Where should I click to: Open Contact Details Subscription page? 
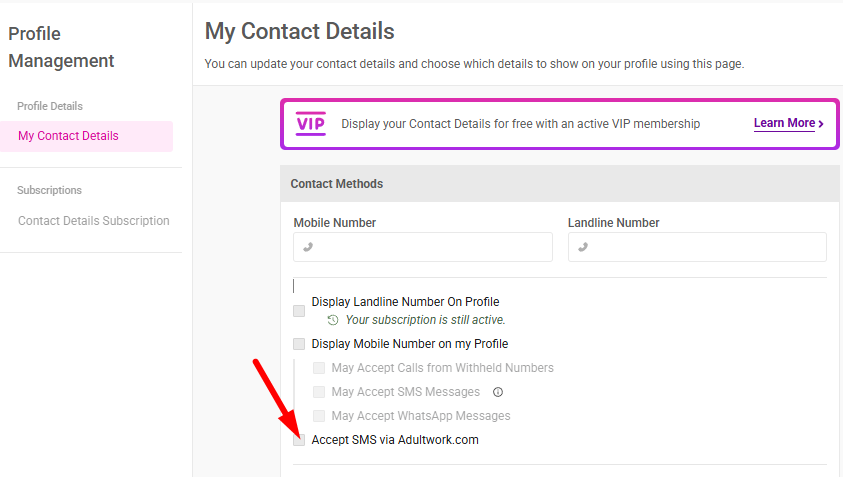tap(94, 221)
